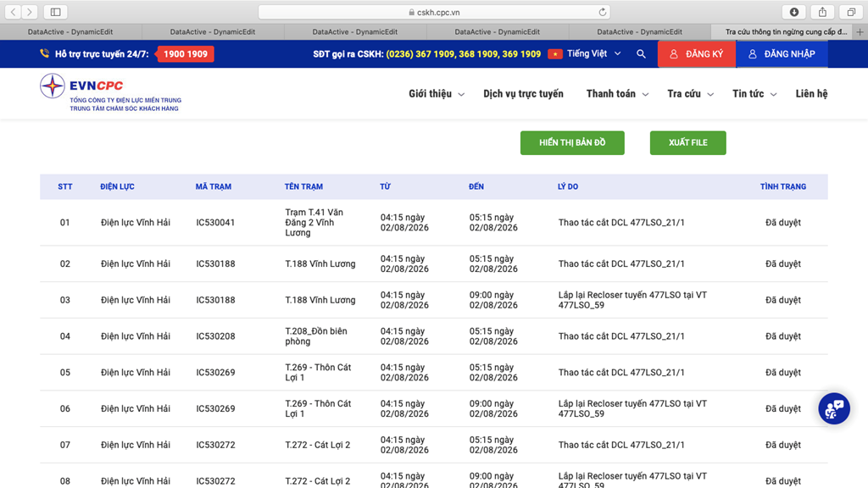868x488 pixels.
Task: Open the Tiếng Việt language dropdown
Action: (x=594, y=53)
